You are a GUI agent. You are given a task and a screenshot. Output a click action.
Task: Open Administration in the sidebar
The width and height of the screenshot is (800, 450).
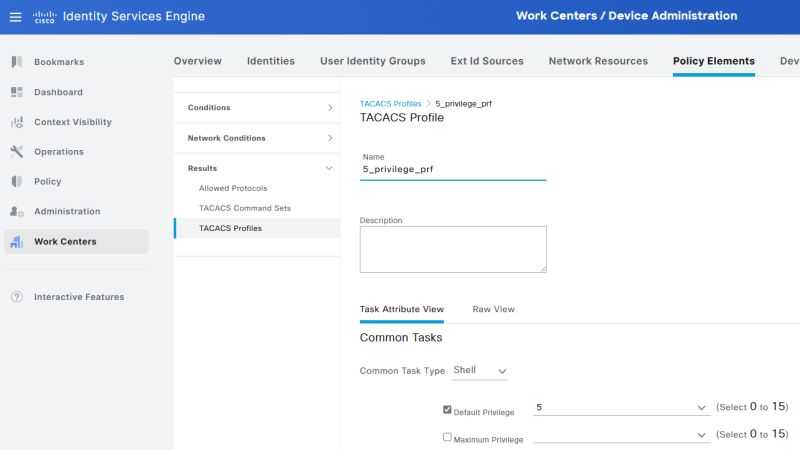67,211
